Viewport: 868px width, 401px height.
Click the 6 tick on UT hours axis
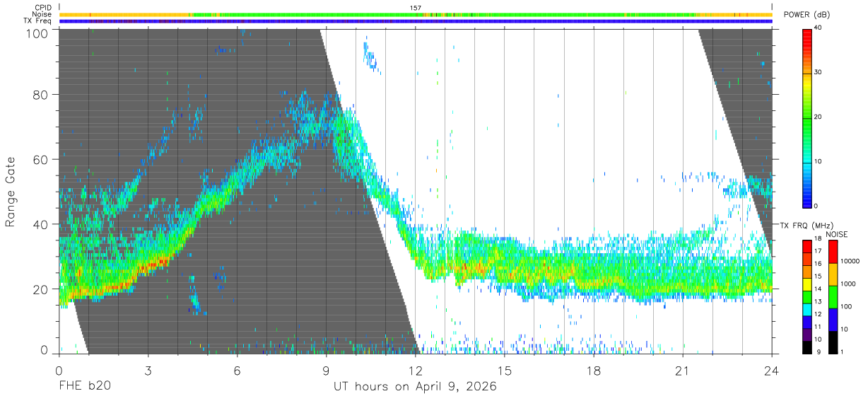(237, 370)
